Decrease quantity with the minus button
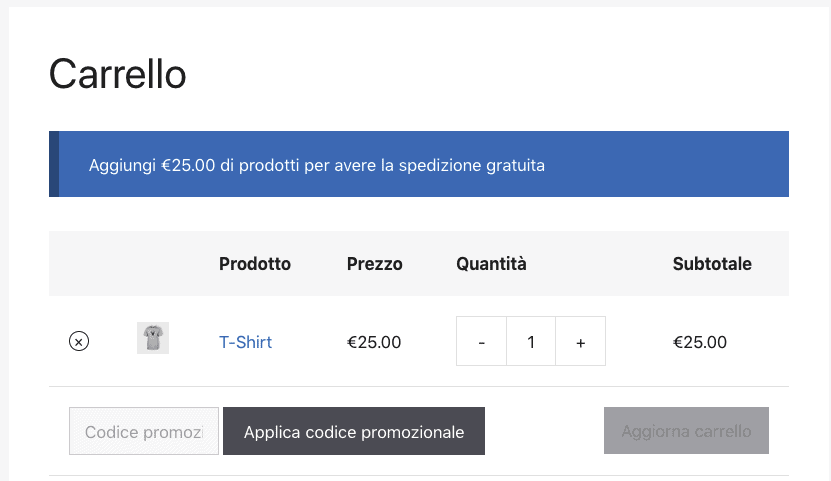This screenshot has width=831, height=481. pyautogui.click(x=482, y=342)
